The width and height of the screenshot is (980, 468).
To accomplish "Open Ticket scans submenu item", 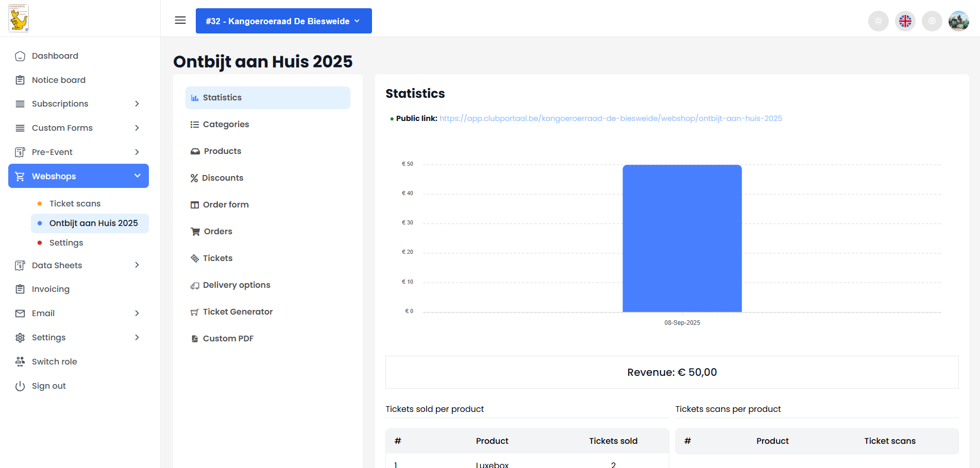I will click(x=75, y=204).
